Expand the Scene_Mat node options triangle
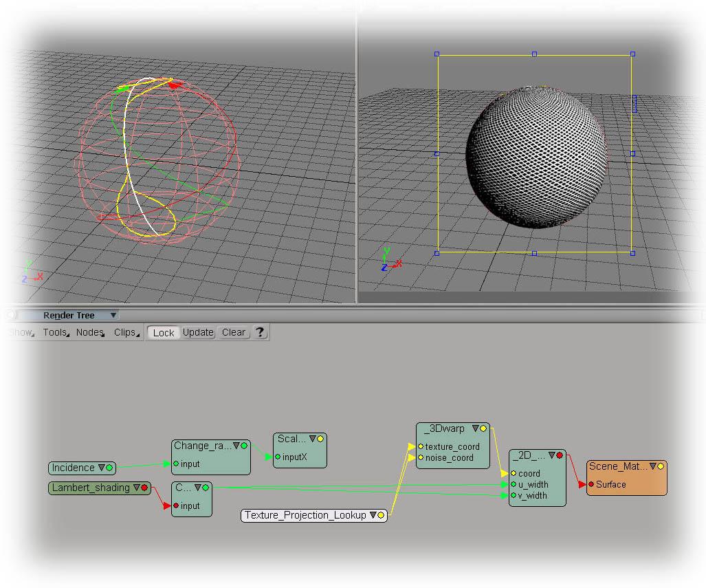 (x=652, y=467)
